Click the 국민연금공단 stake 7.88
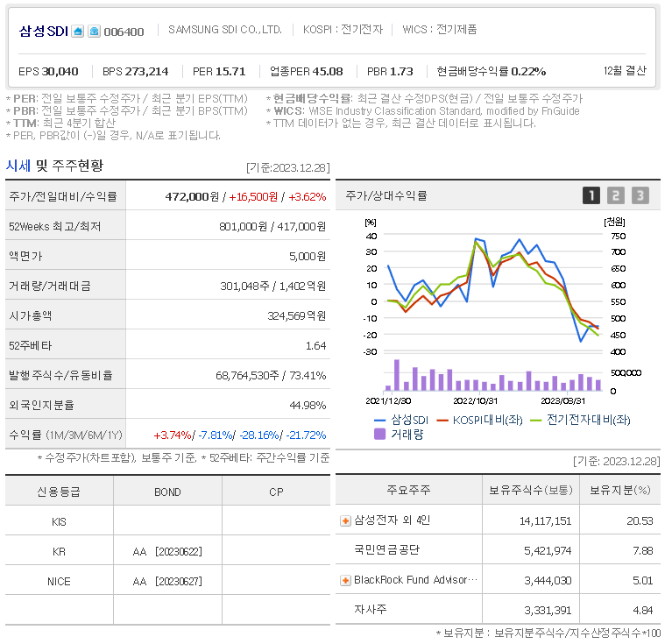 pyautogui.click(x=643, y=550)
